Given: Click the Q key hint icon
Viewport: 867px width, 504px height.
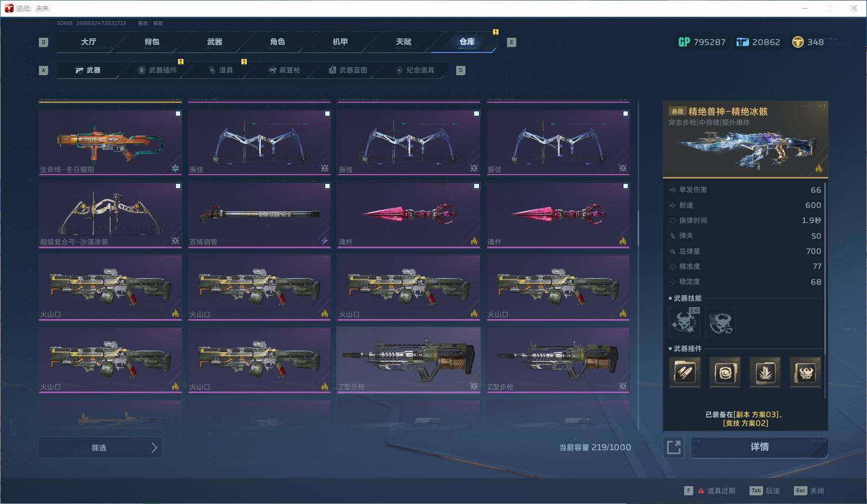Looking at the screenshot, I should coord(44,42).
